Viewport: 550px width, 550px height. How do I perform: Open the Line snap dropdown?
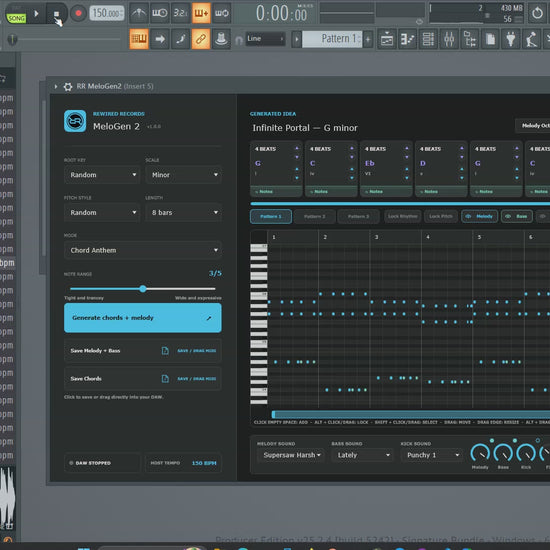pos(265,39)
